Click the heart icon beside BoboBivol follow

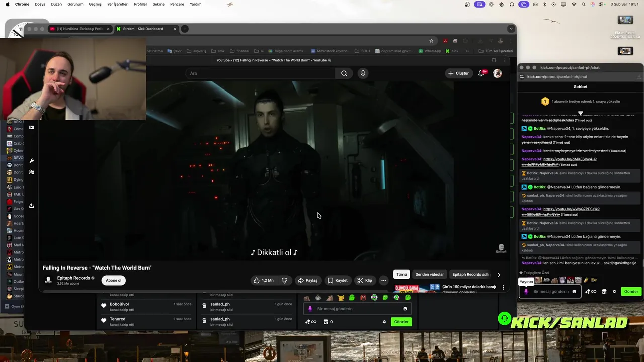click(x=104, y=305)
